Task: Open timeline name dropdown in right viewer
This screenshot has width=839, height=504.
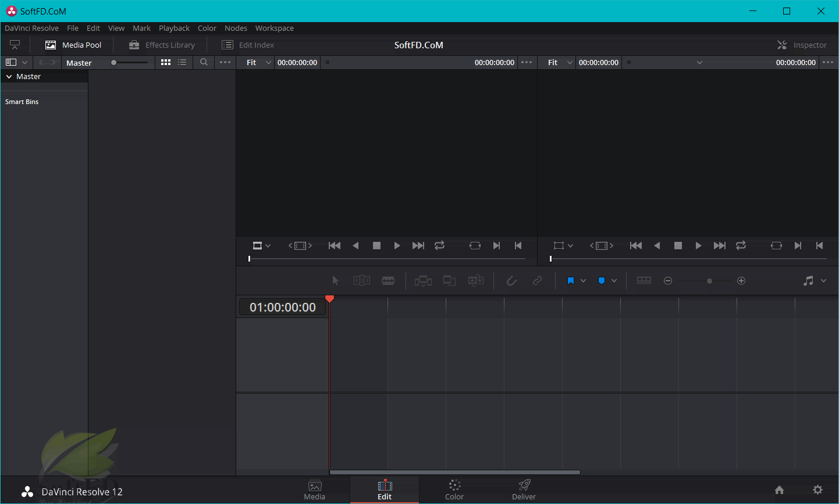Action: [699, 62]
